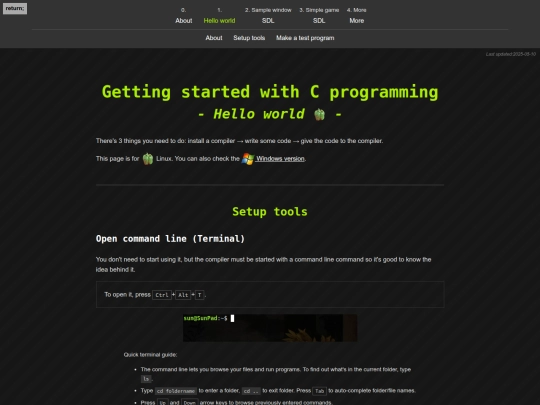This screenshot has width=540, height=405.
Task: Click the Linux icon before 'Linux'
Action: [x=148, y=159]
